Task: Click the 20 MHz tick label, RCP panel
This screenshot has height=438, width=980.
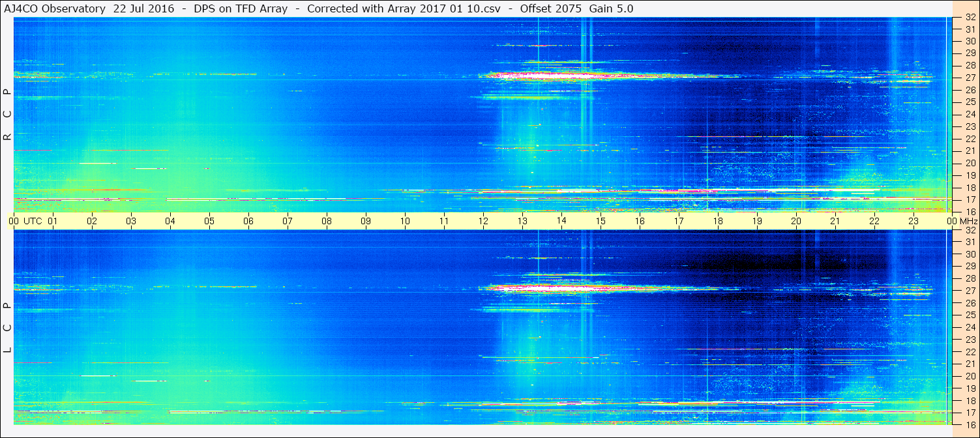Action: tap(970, 163)
